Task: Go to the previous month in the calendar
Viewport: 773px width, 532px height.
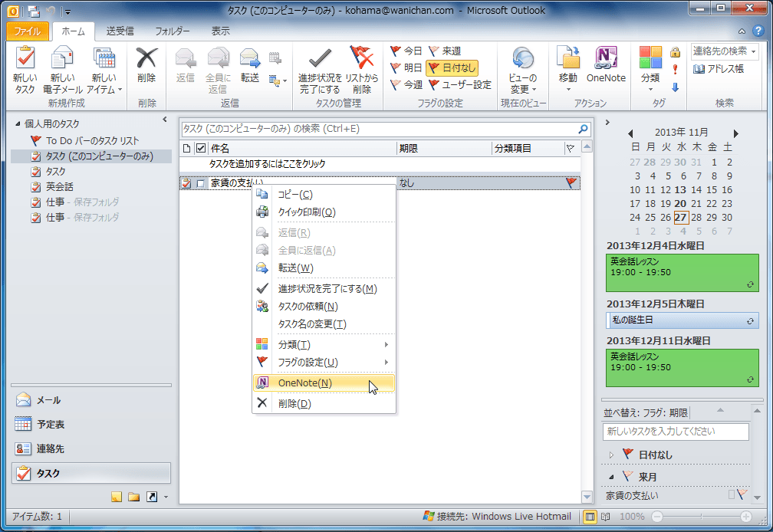Action: 630,133
